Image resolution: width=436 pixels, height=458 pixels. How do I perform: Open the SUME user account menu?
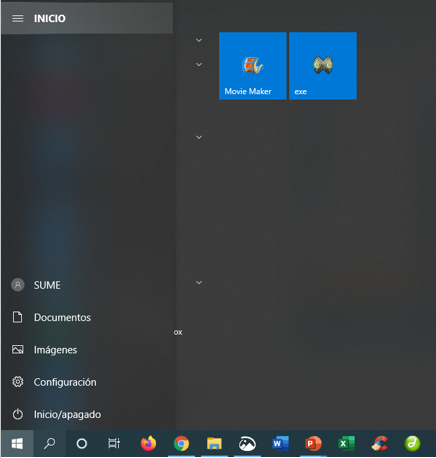(87, 285)
